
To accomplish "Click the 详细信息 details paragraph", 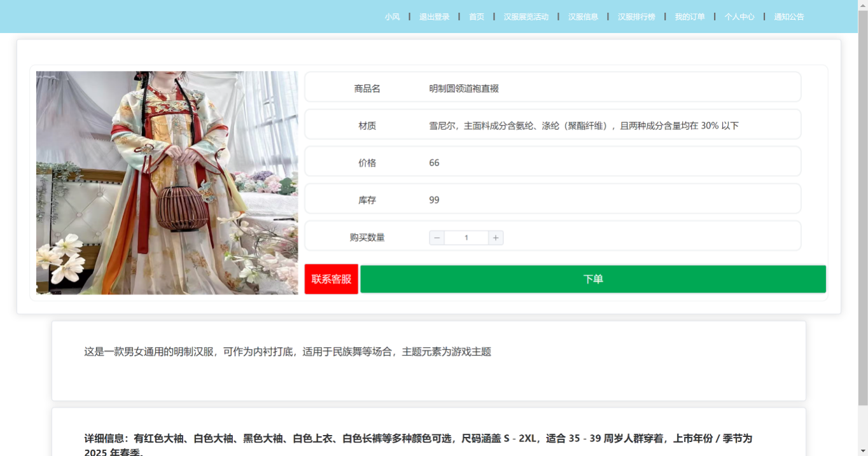I will (x=418, y=445).
